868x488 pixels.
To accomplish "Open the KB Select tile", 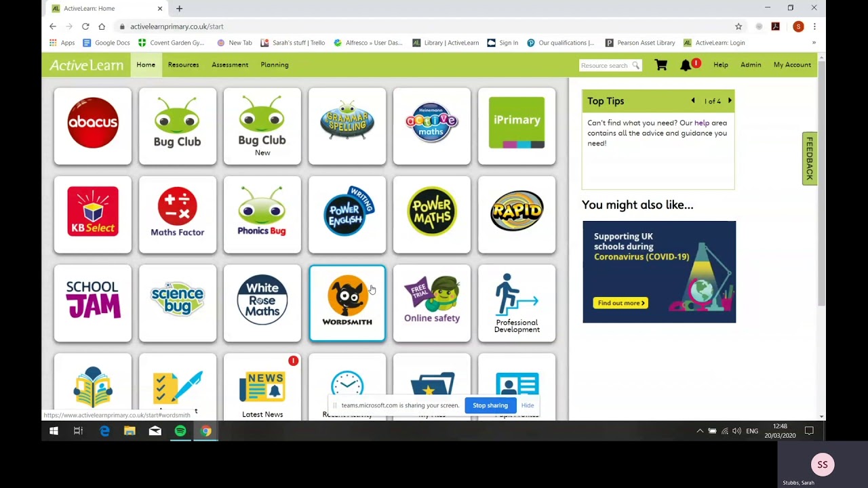I will (x=93, y=215).
